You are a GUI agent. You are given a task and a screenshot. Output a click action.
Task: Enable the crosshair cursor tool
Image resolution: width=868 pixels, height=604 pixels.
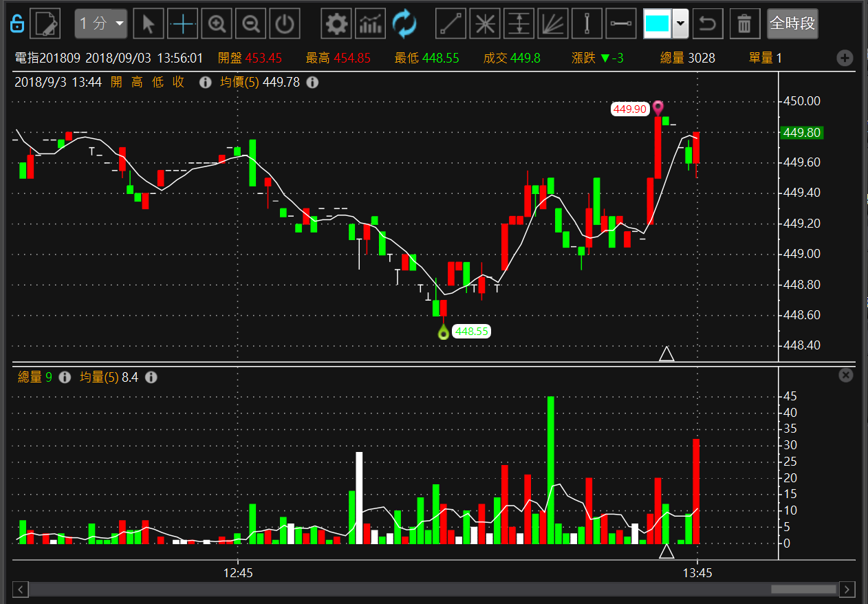coord(183,24)
